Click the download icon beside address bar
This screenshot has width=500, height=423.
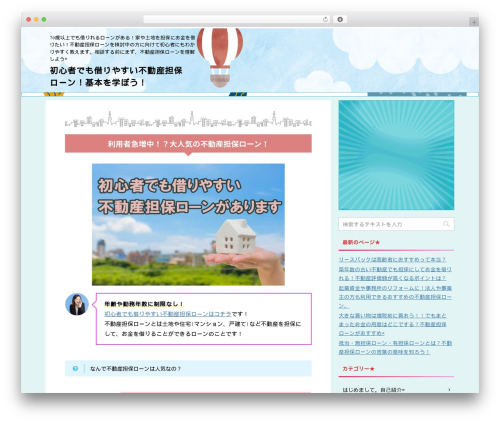click(x=340, y=19)
